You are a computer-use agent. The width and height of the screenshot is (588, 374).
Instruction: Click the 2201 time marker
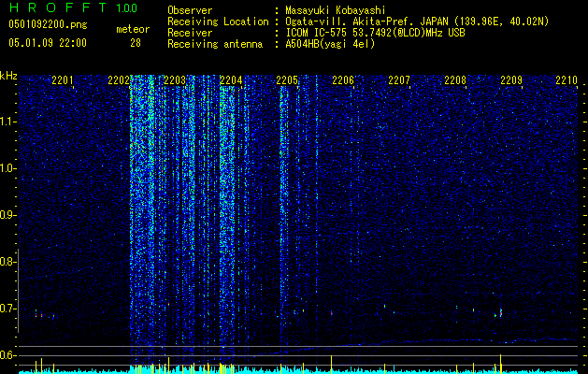click(x=63, y=80)
